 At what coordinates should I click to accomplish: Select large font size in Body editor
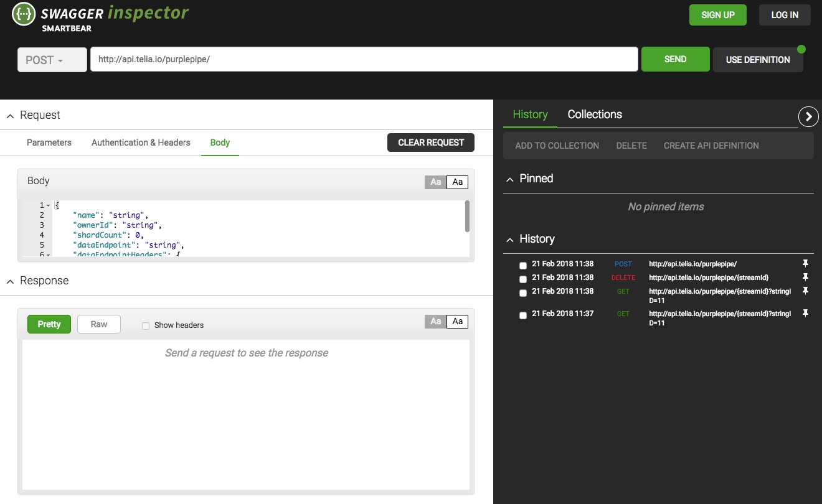click(458, 182)
